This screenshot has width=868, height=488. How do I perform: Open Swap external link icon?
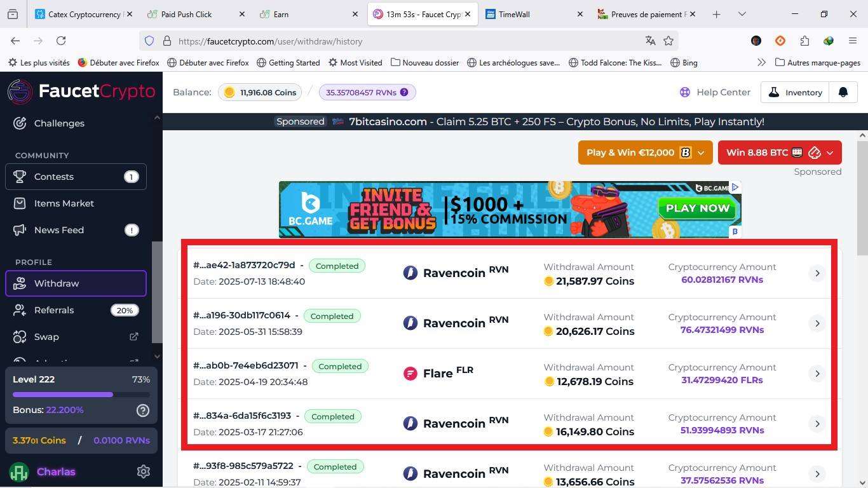pyautogui.click(x=134, y=337)
